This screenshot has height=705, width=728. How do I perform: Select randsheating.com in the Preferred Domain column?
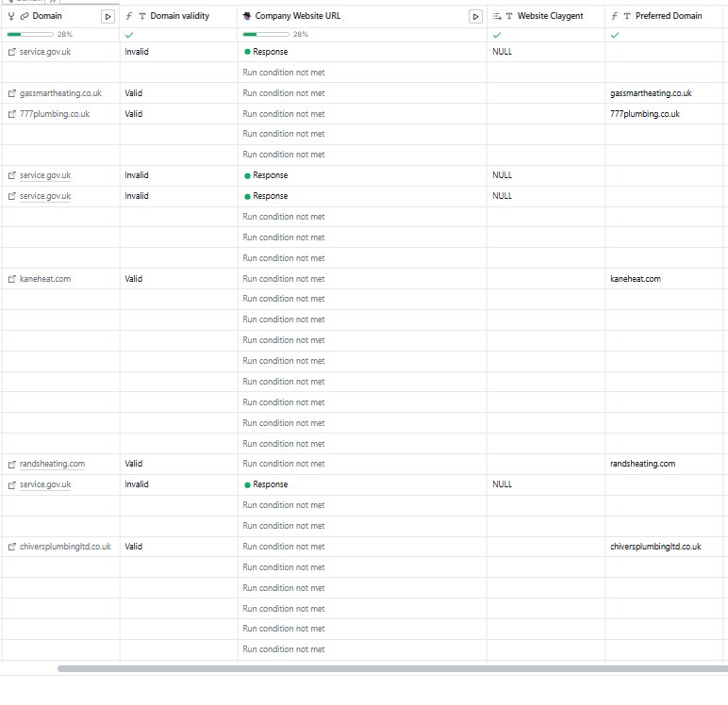(642, 464)
